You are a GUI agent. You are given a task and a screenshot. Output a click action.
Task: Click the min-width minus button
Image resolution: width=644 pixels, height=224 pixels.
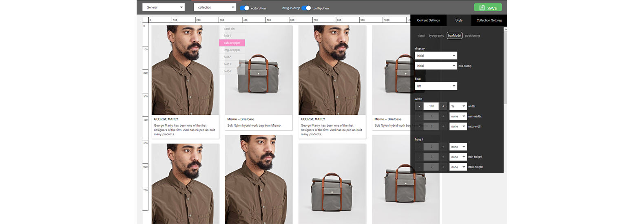coord(419,116)
